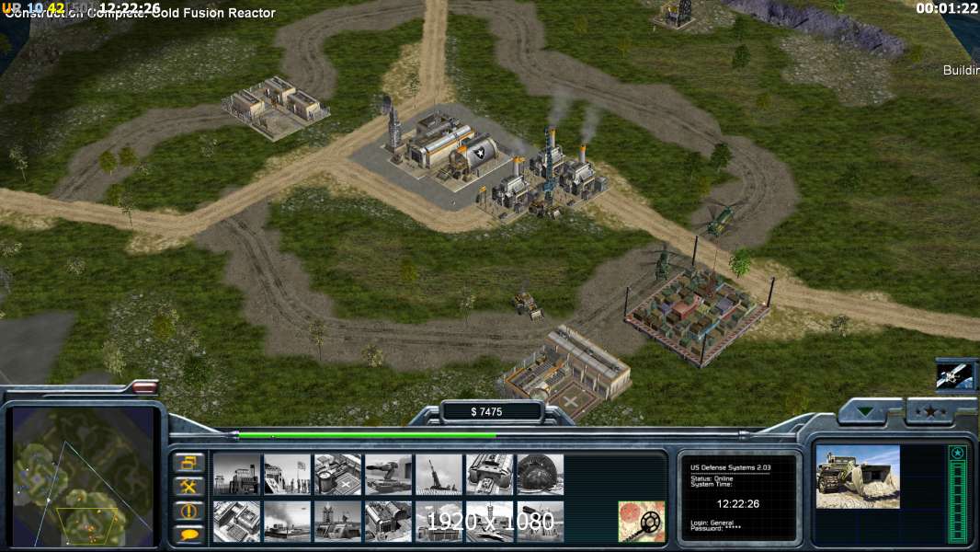Click the green veterancy bar with star
Image resolution: width=980 pixels, height=552 pixels.
[957, 492]
